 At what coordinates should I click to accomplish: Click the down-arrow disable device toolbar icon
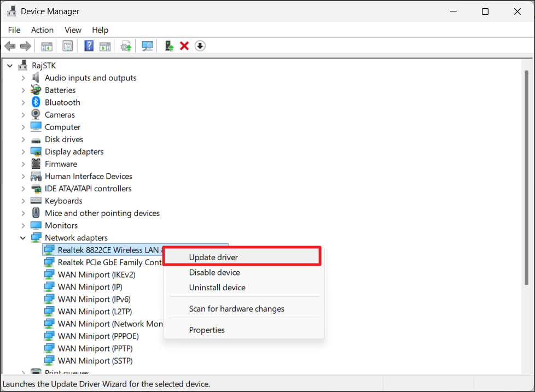(x=200, y=46)
